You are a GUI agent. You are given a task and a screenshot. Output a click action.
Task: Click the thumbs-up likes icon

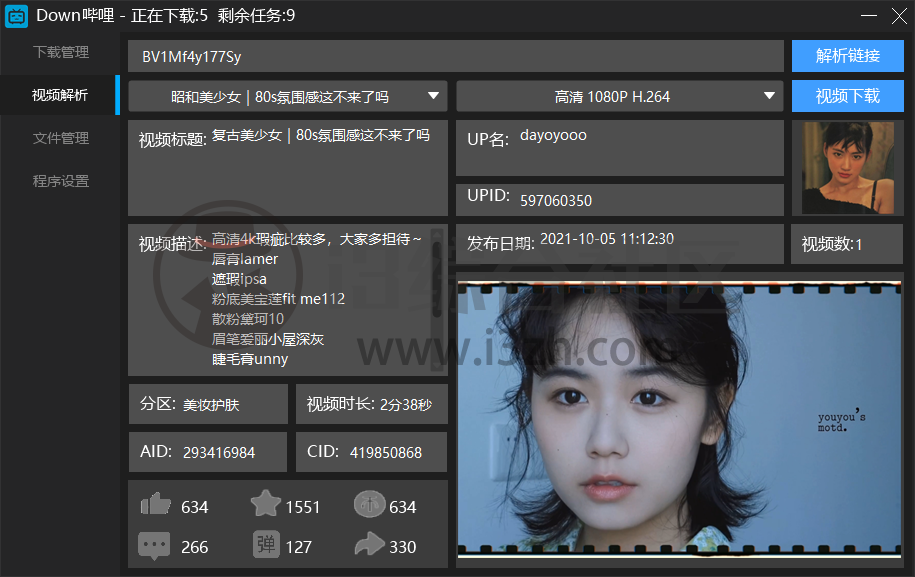pyautogui.click(x=156, y=504)
